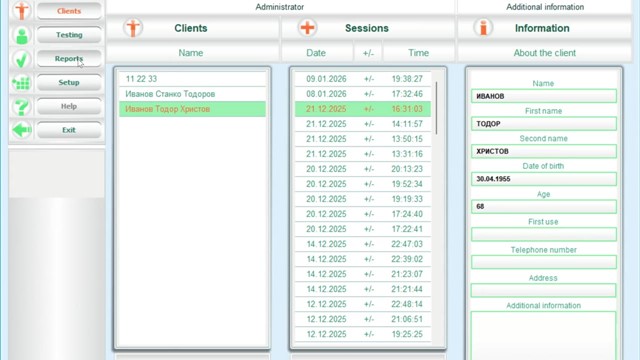The image size is (640, 360).
Task: Select session 14.12.2025 at 21:23:07
Action: tap(363, 274)
